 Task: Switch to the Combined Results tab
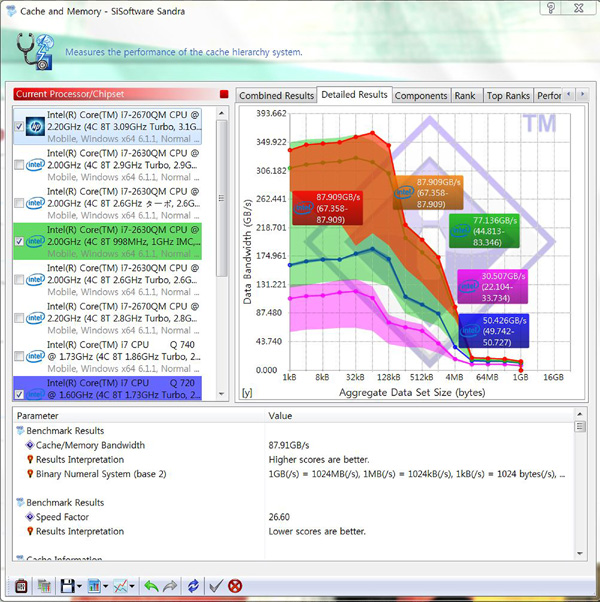276,95
